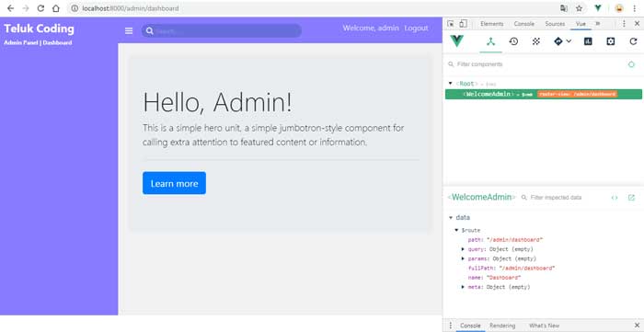Reload the page with the browser refresh icon
The width and height of the screenshot is (644, 332).
[x=40, y=8]
